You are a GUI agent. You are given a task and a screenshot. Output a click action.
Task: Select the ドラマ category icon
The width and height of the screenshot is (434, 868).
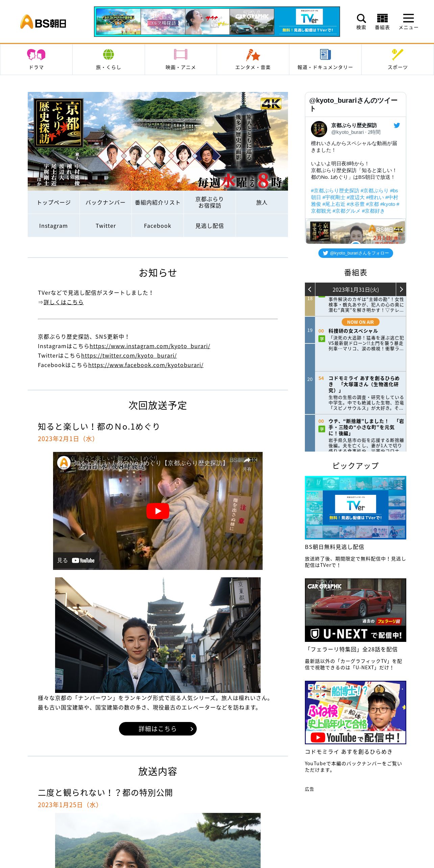36,54
